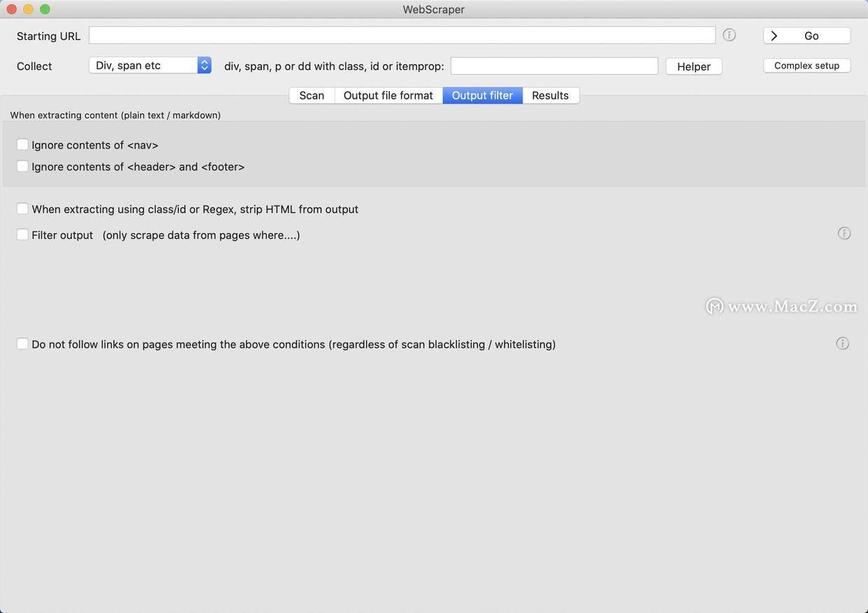Open the Collect dropdown showing Div, span etc
Image resolution: width=868 pixels, height=613 pixels.
click(x=150, y=65)
